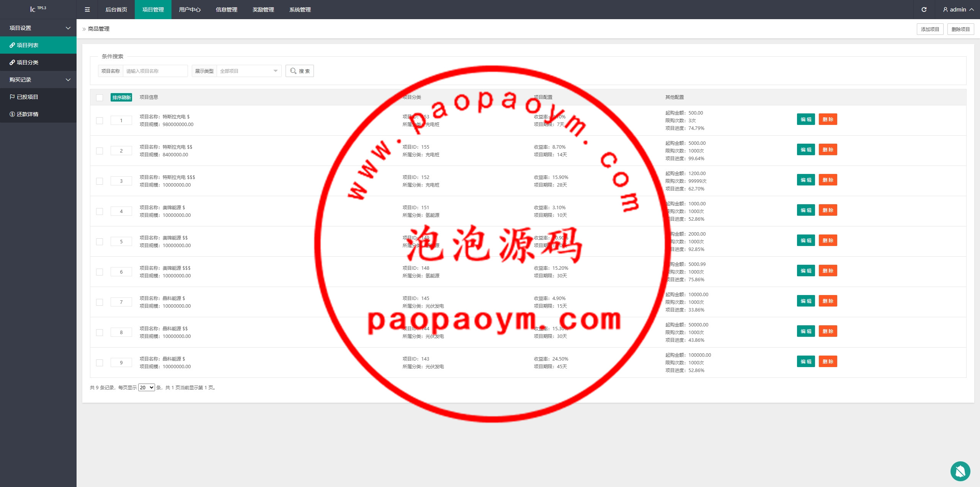Check the box for 特斯拉充电 $$ row

[100, 151]
